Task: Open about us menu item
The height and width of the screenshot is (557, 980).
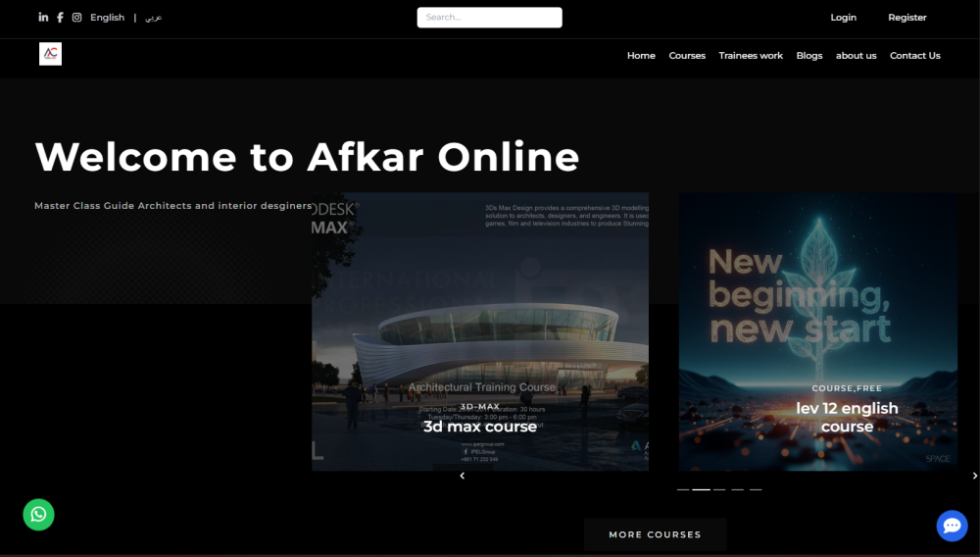Action: point(857,56)
